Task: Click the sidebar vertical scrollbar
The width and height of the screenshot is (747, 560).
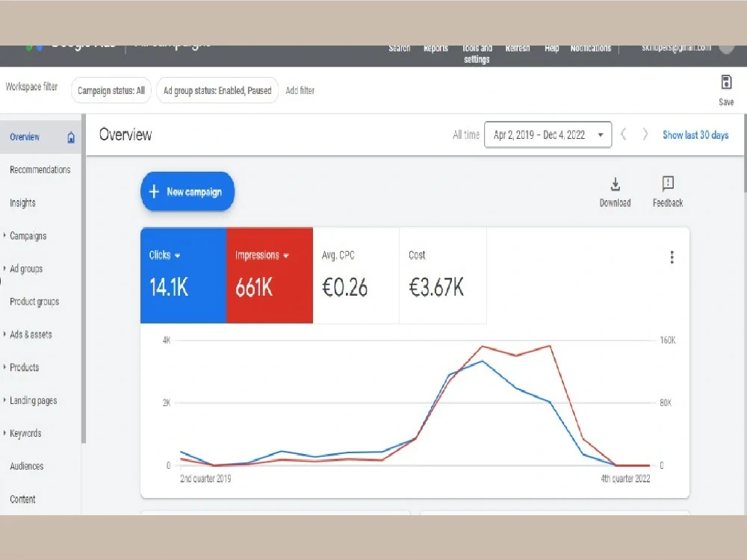Action: point(84,279)
